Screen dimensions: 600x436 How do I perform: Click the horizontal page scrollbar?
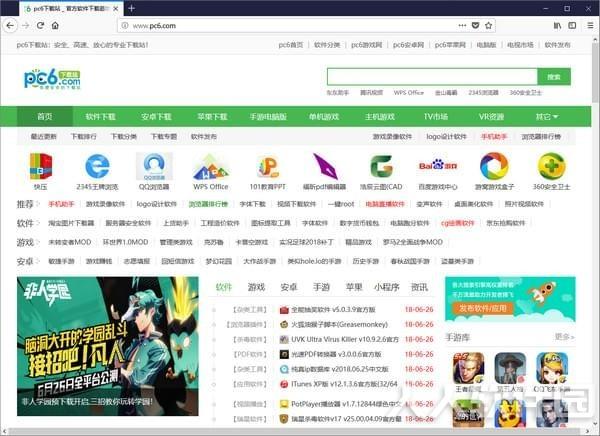point(295,432)
